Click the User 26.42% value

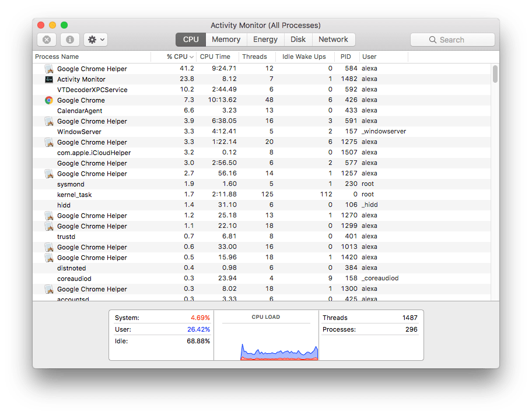coord(198,329)
